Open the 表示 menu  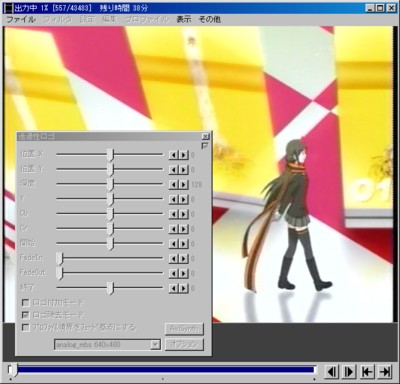[x=184, y=19]
